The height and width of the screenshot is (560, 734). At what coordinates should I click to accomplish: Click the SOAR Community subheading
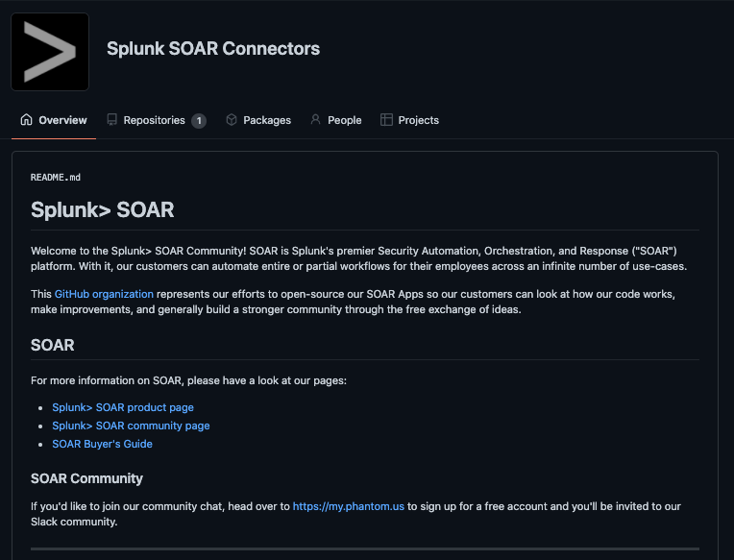[x=86, y=478]
